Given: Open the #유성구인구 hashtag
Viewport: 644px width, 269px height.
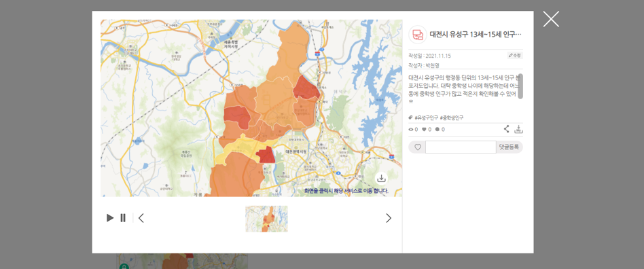Looking at the screenshot, I should (427, 118).
